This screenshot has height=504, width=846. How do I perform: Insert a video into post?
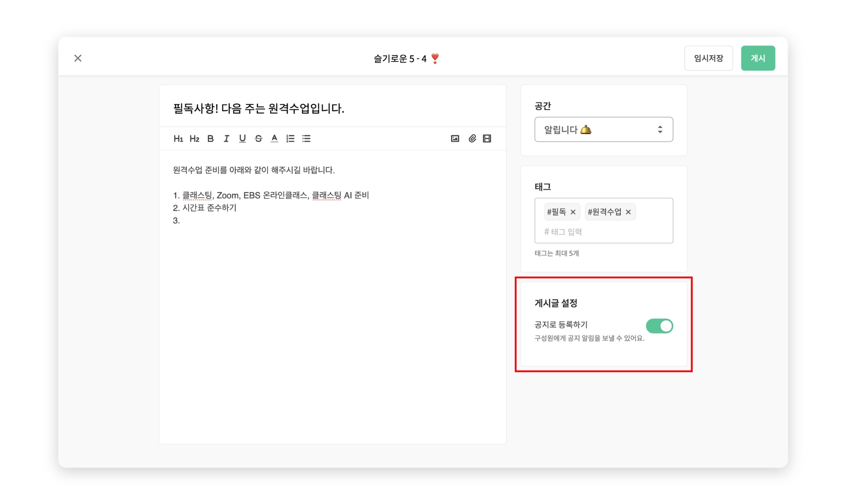click(x=487, y=139)
